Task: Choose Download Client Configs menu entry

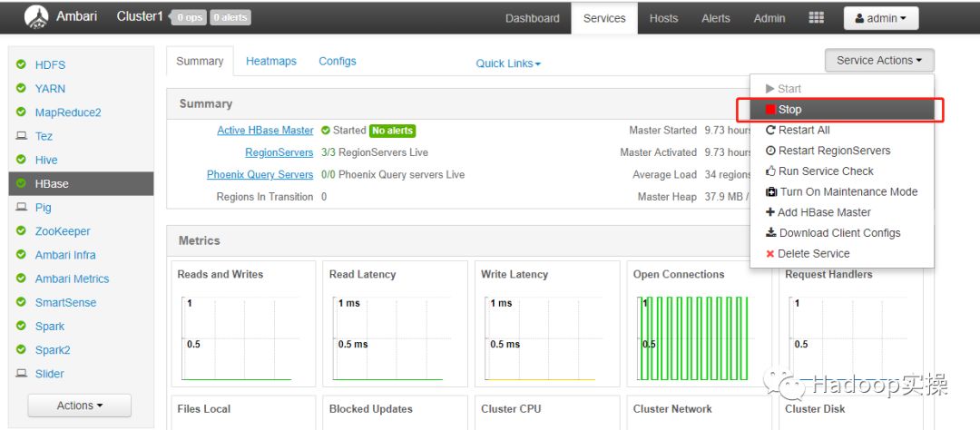Action: coord(842,232)
